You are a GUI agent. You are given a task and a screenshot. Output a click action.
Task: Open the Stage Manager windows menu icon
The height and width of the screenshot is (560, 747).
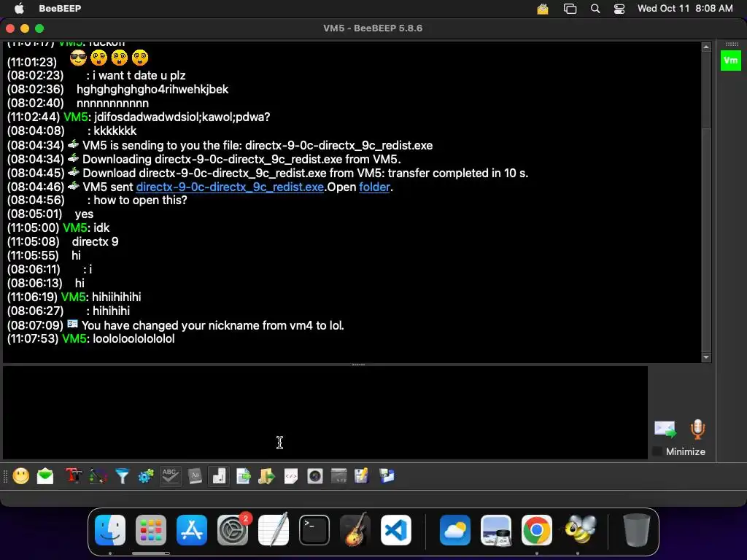[x=570, y=9]
